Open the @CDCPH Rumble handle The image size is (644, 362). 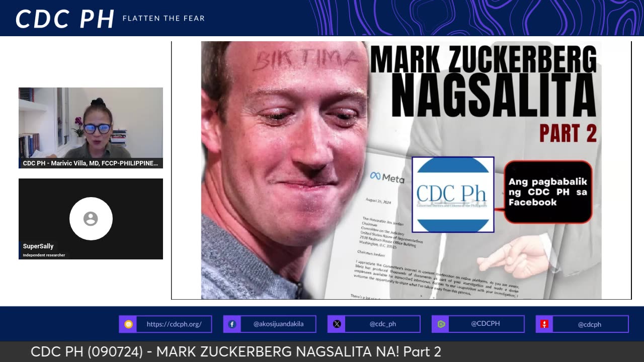[x=486, y=324]
